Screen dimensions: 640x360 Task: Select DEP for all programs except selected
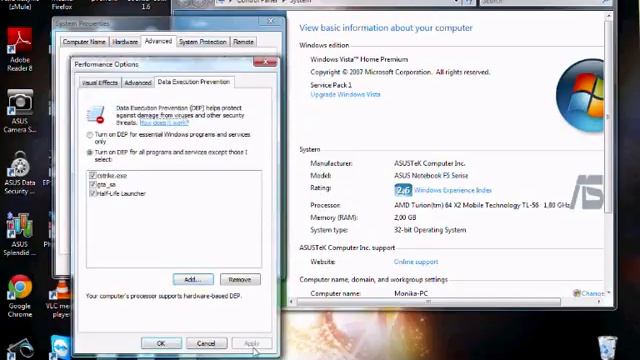pos(90,152)
